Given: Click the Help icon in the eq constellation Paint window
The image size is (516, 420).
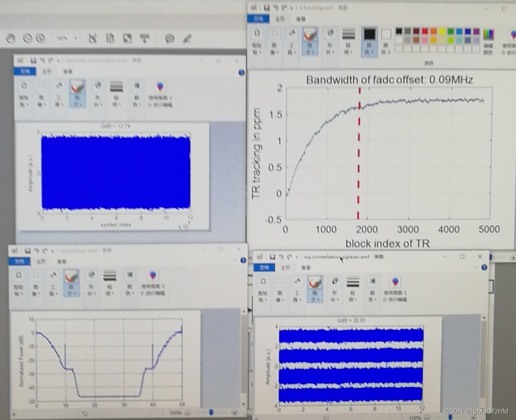Looking at the screenshot, I should coord(484,267).
